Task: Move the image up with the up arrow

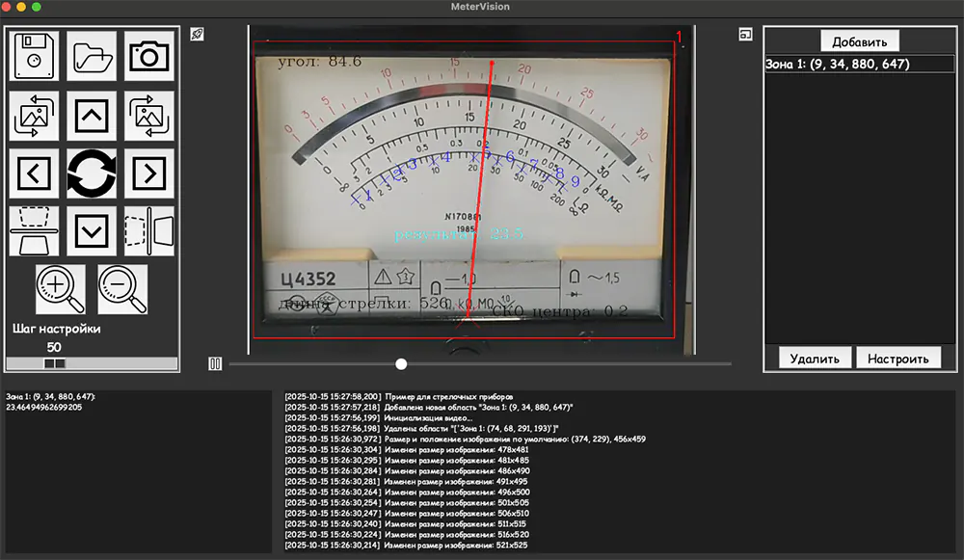Action: point(92,116)
